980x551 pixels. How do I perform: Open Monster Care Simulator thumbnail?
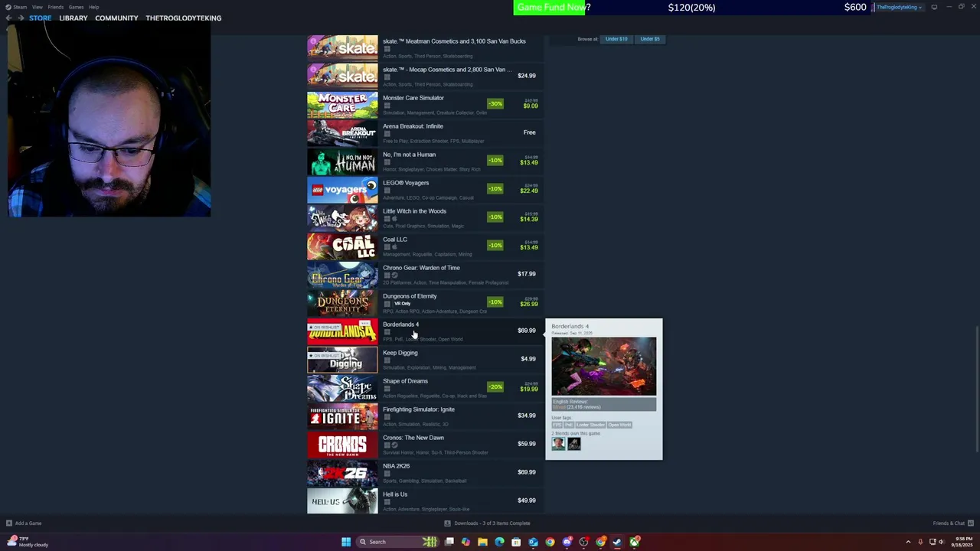(342, 105)
